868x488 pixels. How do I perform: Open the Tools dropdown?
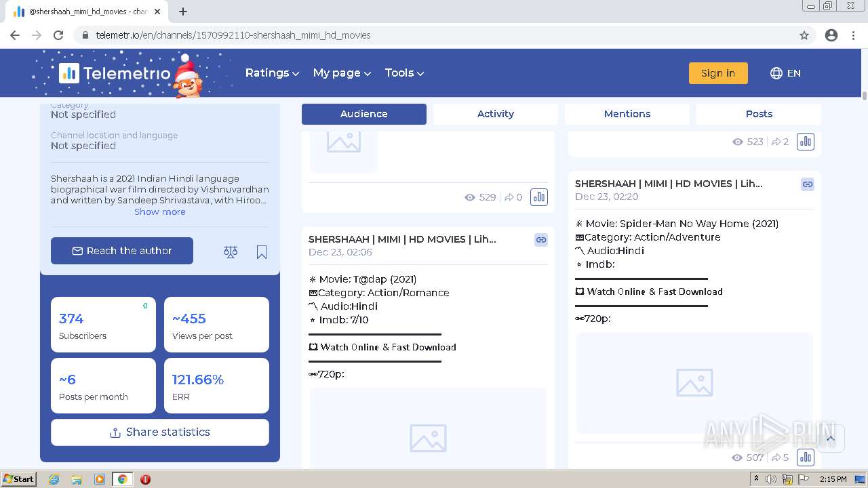click(x=404, y=73)
